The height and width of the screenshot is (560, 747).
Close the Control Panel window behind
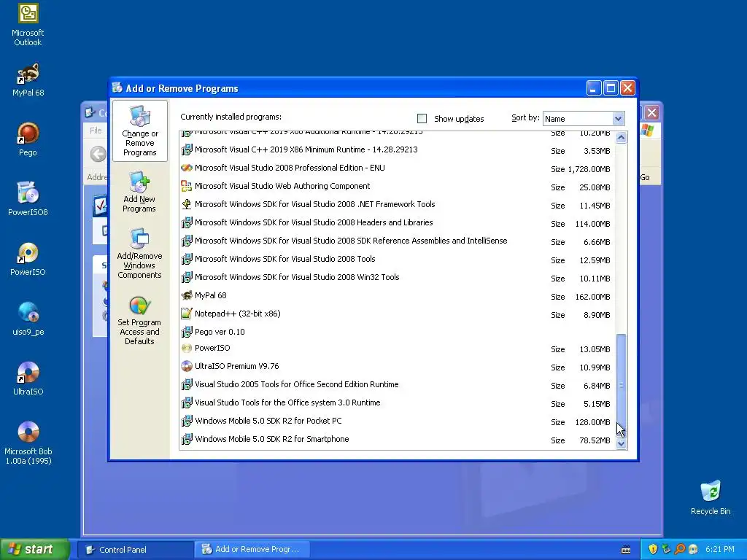(651, 113)
